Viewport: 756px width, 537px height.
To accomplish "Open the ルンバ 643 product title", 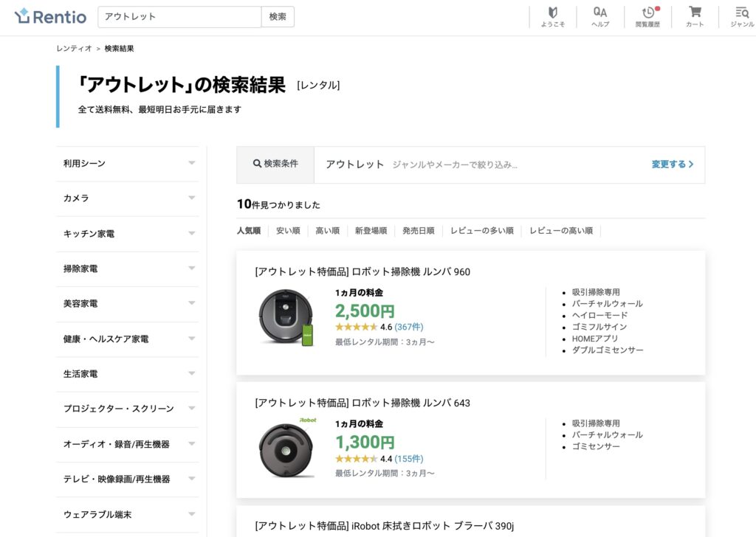I will pyautogui.click(x=362, y=403).
